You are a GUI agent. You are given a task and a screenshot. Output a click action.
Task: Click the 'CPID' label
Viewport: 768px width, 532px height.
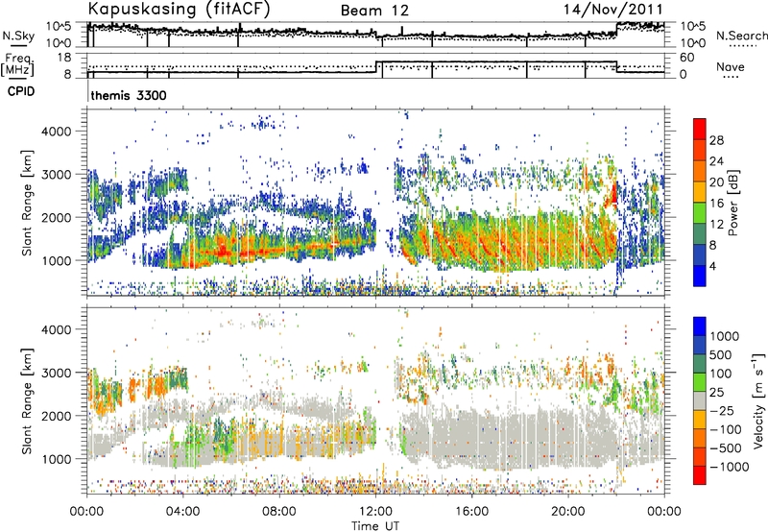point(21,91)
